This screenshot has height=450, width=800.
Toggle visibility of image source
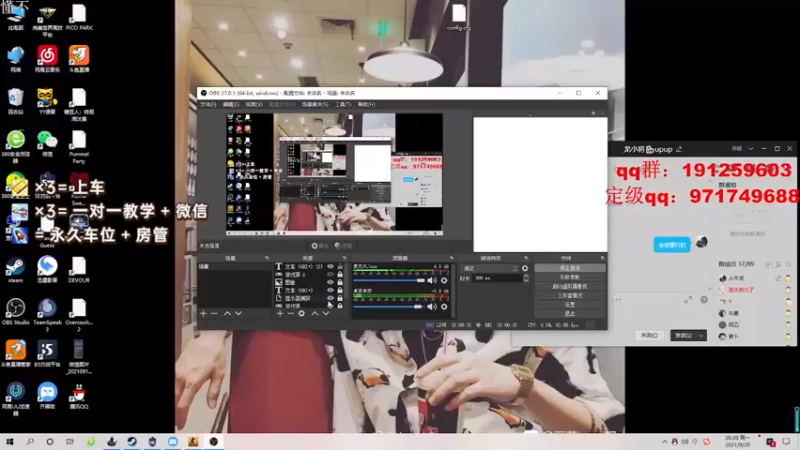(x=330, y=282)
